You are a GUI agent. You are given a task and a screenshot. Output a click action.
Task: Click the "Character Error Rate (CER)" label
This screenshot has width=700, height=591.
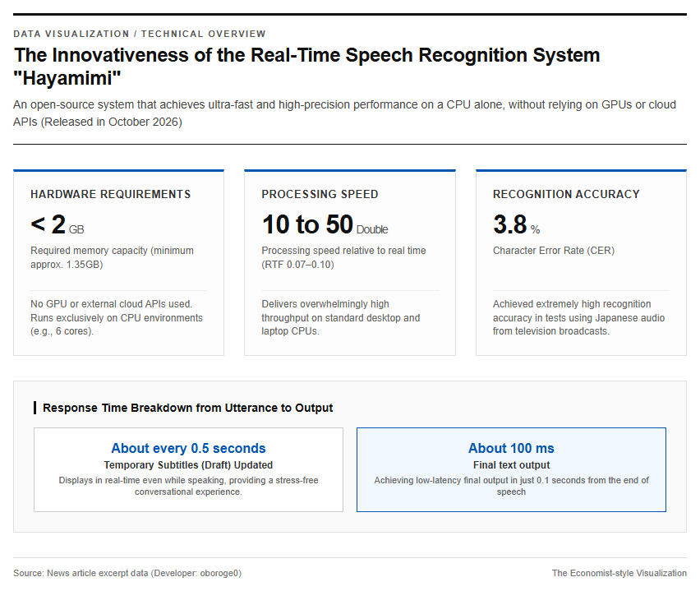point(554,251)
